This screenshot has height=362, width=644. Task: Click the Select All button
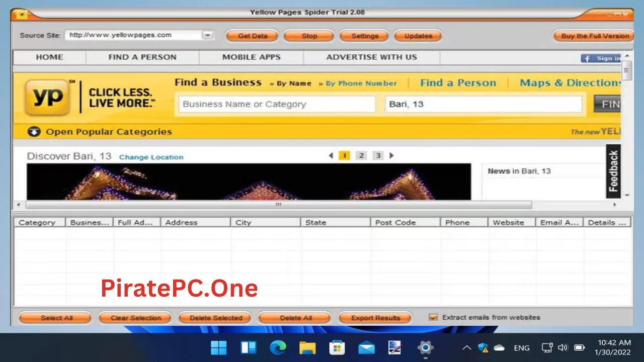point(55,318)
